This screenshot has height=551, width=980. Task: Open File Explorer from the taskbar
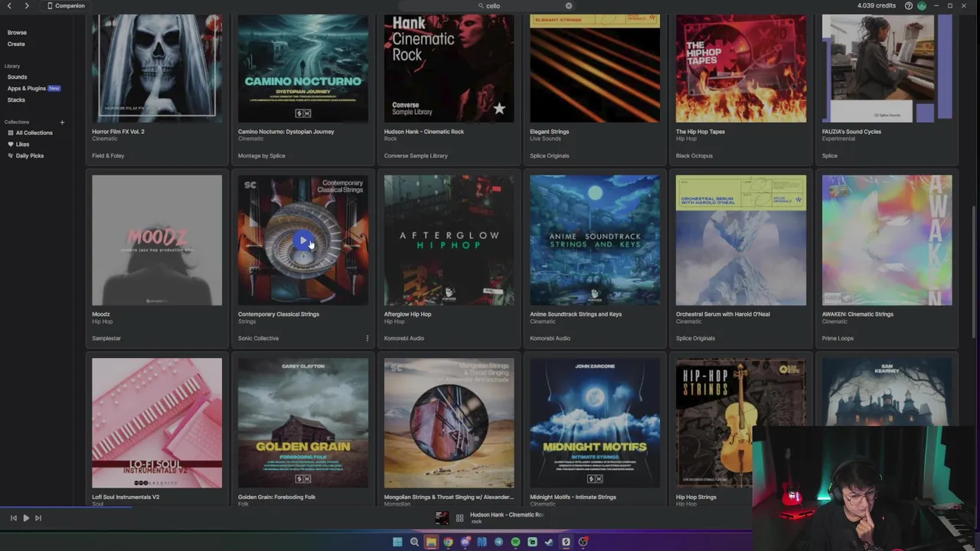click(x=431, y=542)
